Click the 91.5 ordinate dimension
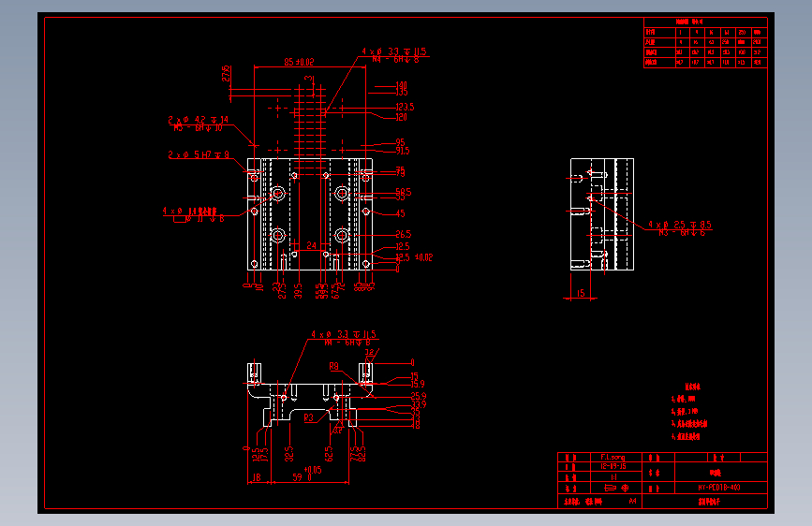This screenshot has height=526, width=812. tap(403, 151)
